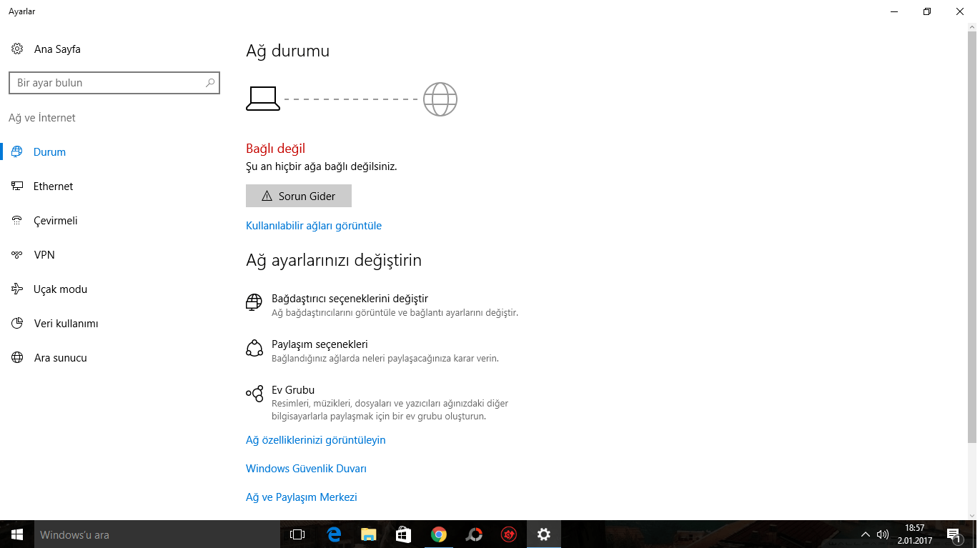This screenshot has height=548, width=980.
Task: Open Google Chrome from the taskbar
Action: [439, 534]
